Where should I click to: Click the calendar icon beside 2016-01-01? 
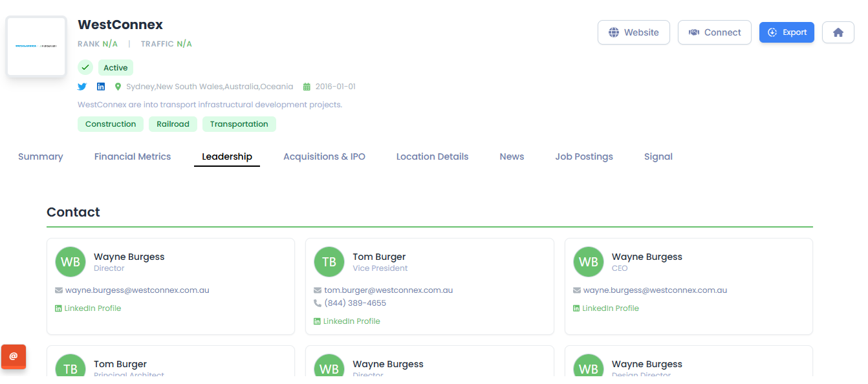coord(307,87)
